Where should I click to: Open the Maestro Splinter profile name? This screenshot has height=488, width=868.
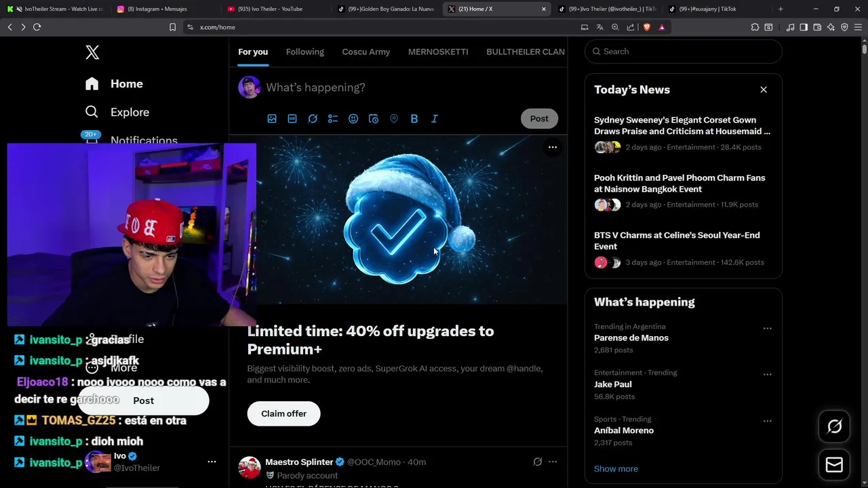coord(299,462)
